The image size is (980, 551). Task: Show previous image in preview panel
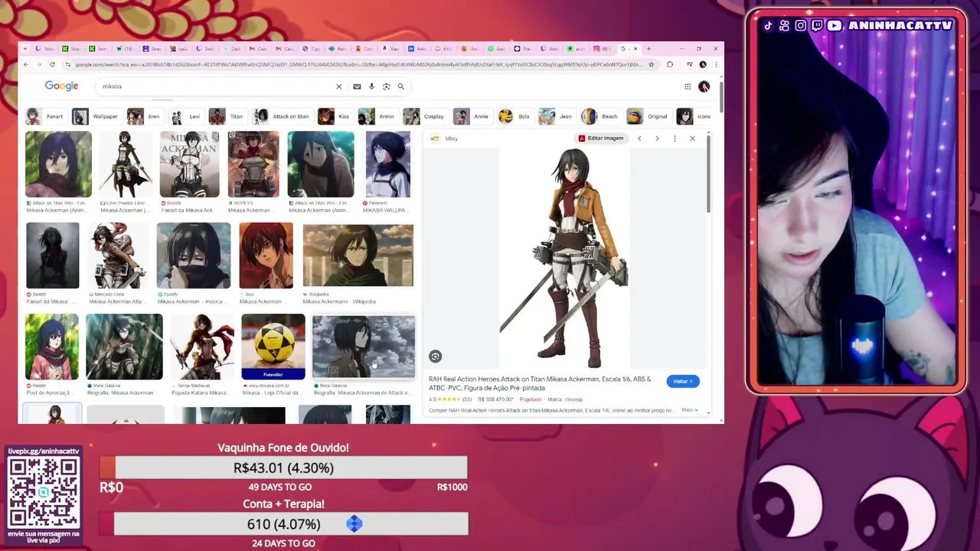pyautogui.click(x=639, y=139)
